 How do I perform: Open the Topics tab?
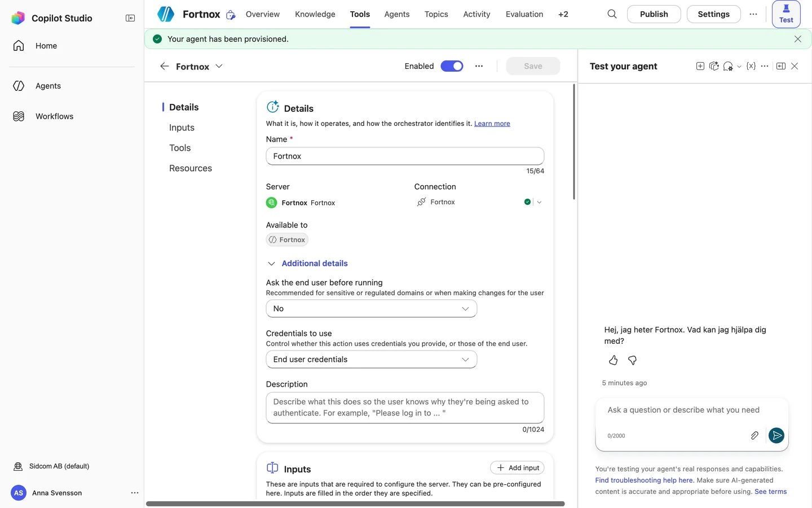pyautogui.click(x=436, y=14)
